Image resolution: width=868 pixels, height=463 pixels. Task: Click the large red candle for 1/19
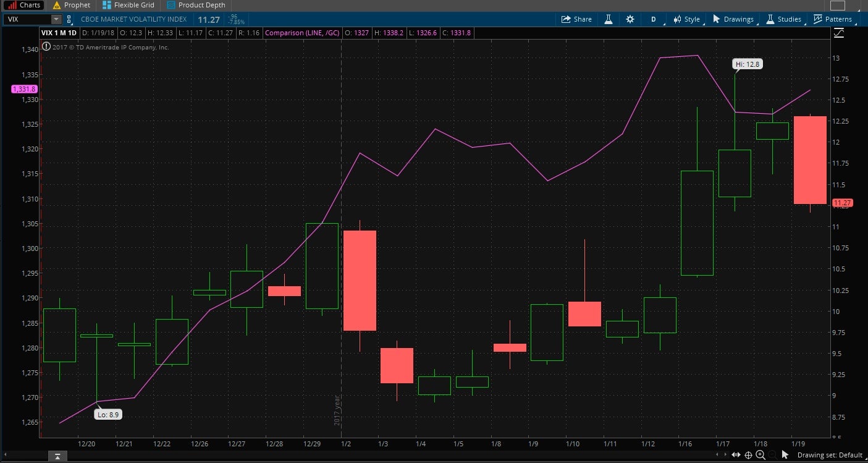[x=810, y=160]
